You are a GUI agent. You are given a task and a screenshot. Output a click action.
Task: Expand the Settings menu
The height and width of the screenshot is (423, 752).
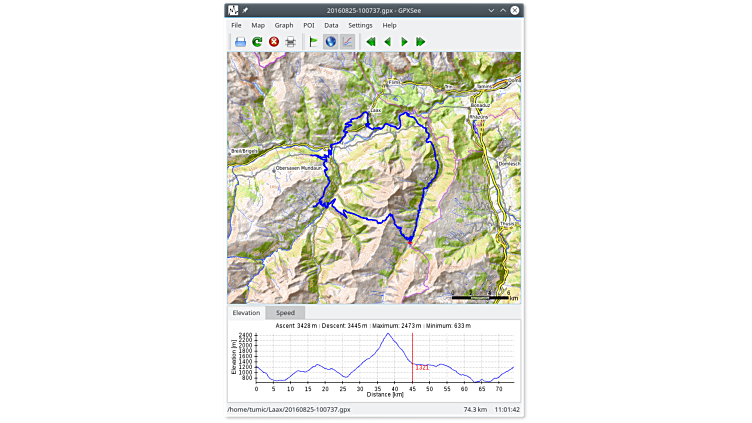[x=360, y=25]
